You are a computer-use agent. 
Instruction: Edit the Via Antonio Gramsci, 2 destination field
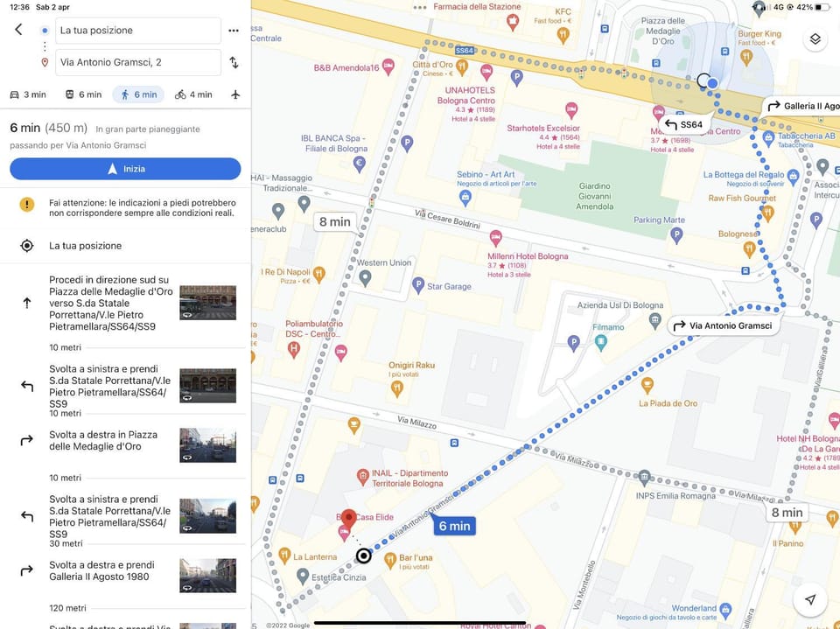[137, 62]
